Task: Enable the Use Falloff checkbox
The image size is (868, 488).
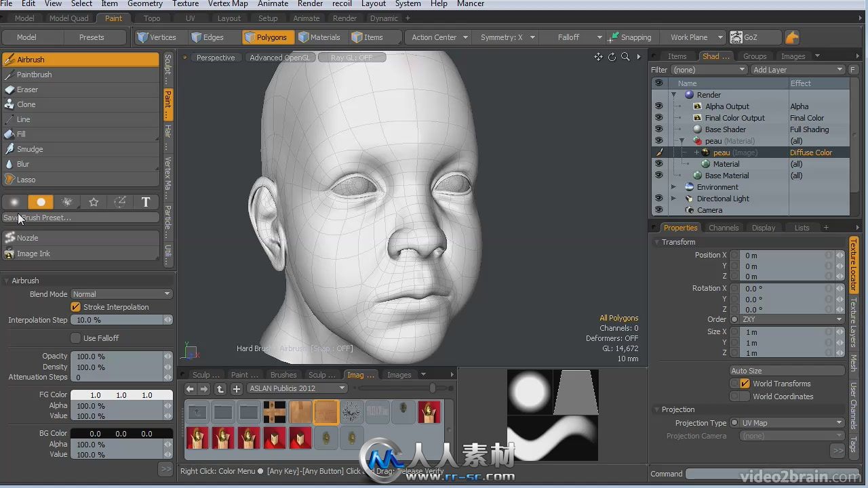Action: pyautogui.click(x=76, y=338)
